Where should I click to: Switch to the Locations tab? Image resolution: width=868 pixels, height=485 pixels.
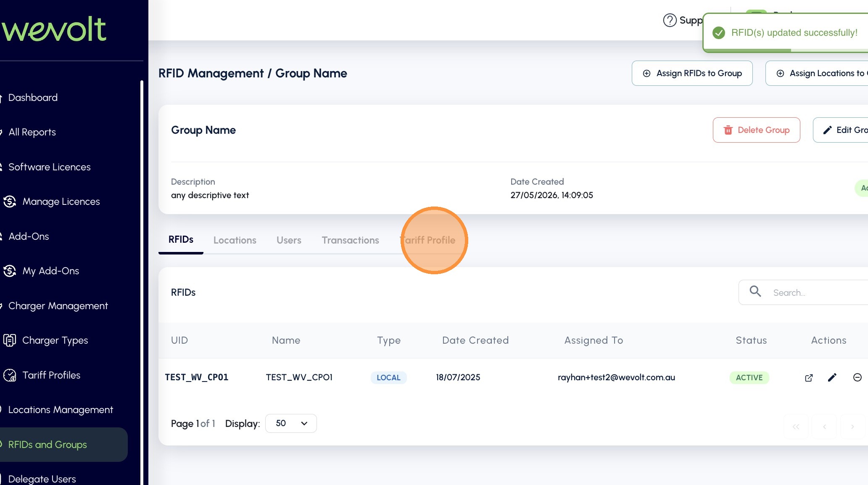tap(235, 240)
